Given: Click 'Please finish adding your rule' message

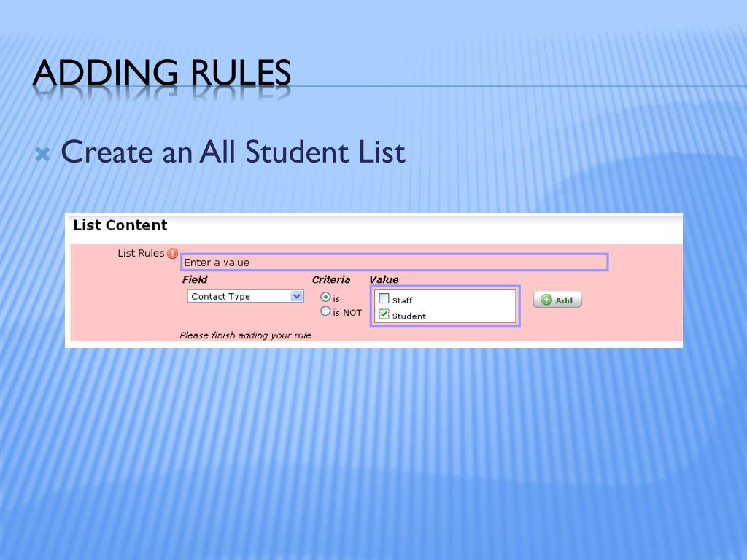Looking at the screenshot, I should (x=245, y=335).
